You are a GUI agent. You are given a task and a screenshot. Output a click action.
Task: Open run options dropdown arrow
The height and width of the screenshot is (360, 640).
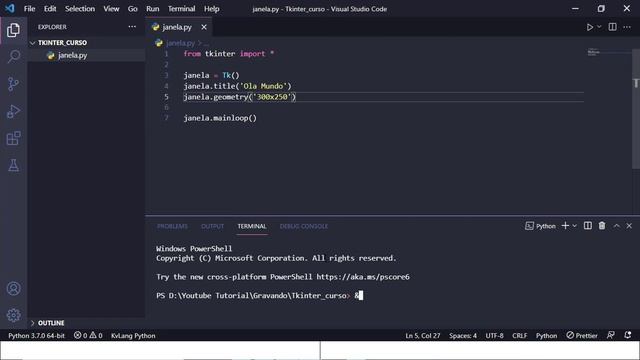pos(599,27)
